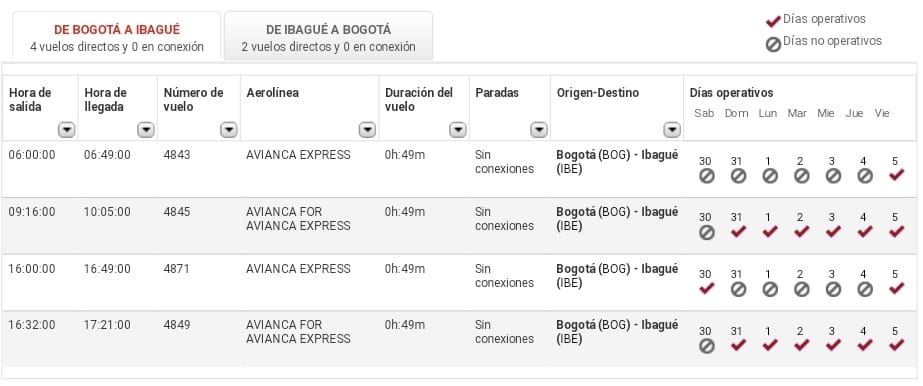
Task: Click Tuesday 2 checkmark for flight 4849
Action: tap(802, 345)
